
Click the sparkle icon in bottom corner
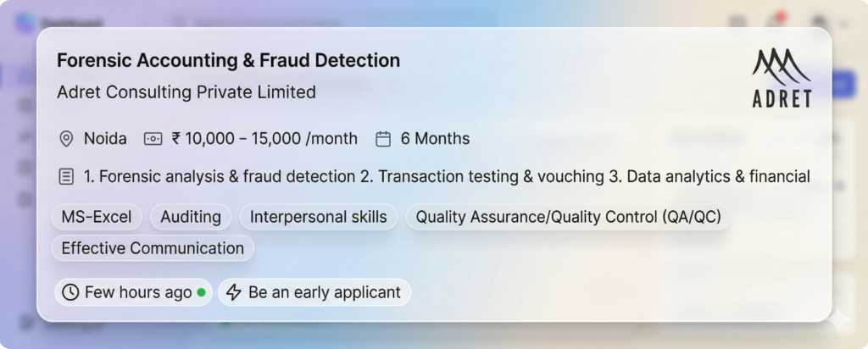pos(840,320)
